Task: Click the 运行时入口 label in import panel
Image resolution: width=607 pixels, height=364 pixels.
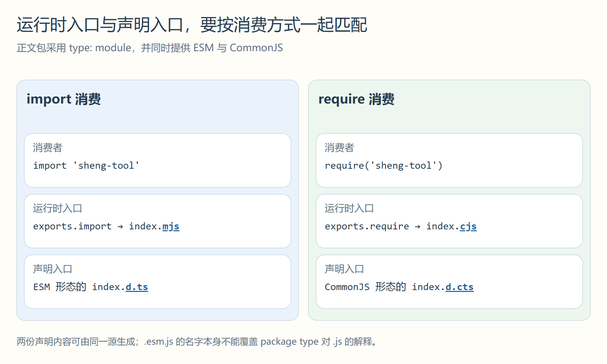Action: click(57, 208)
